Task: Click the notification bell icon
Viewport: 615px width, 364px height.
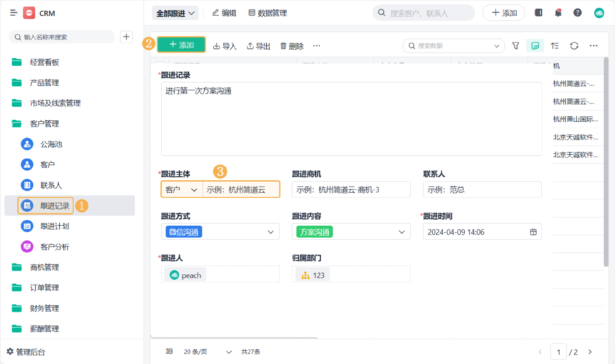Action: 558,13
